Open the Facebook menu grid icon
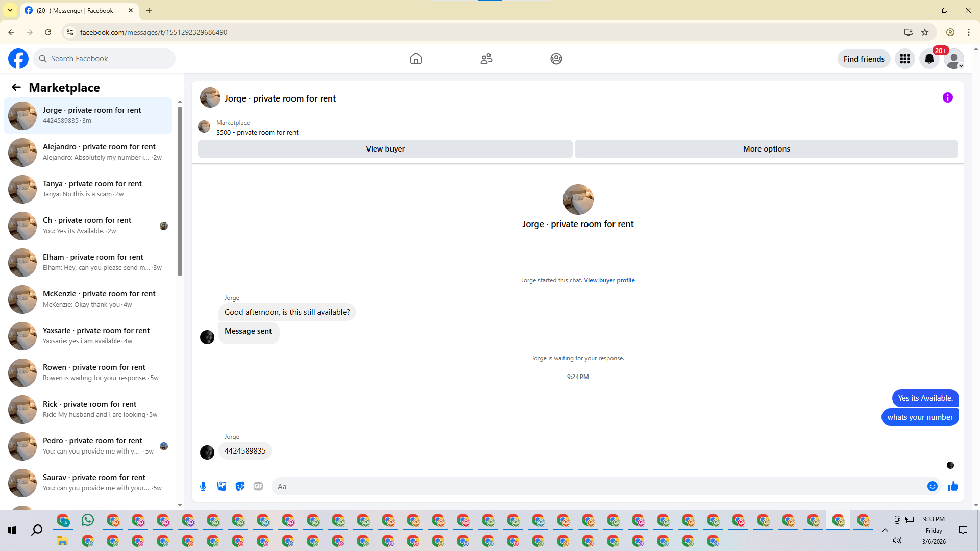The height and width of the screenshot is (551, 980). tap(904, 59)
